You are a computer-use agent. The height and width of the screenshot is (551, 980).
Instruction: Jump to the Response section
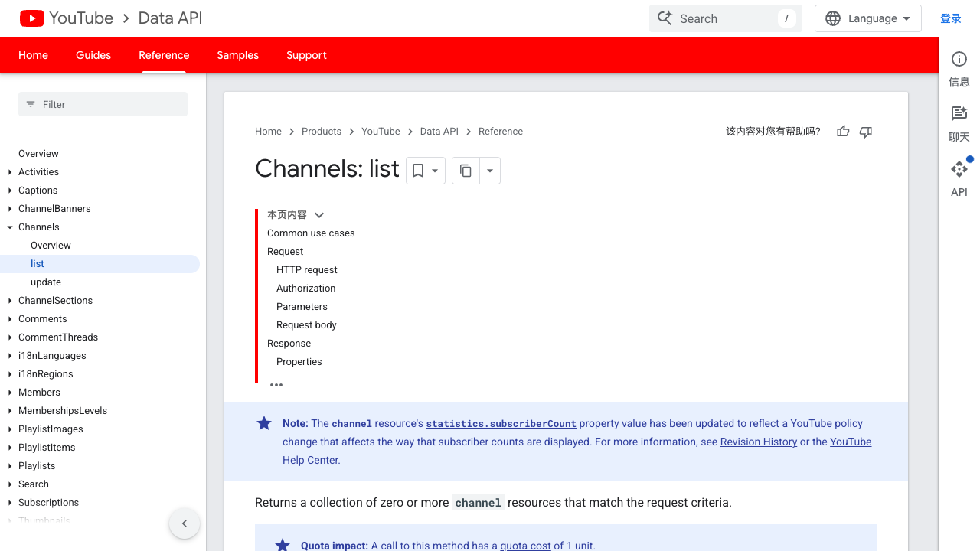pyautogui.click(x=289, y=344)
